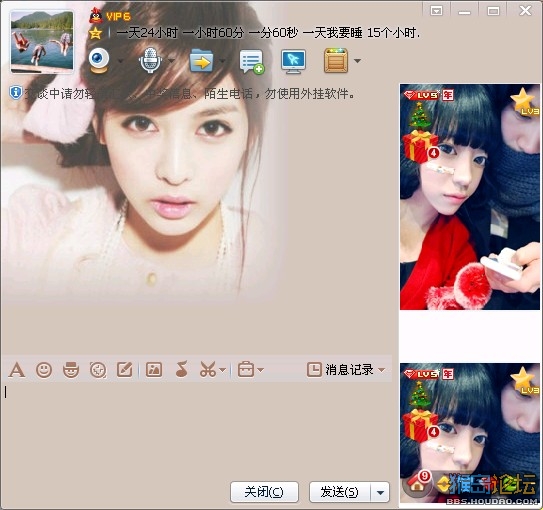Open 消息记录 message history
543x510 pixels.
click(340, 370)
